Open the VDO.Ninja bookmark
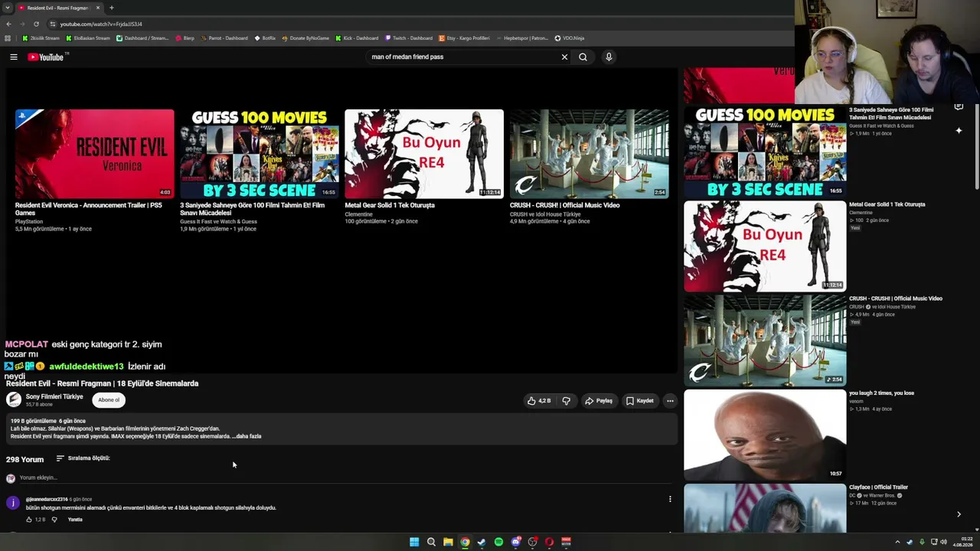The image size is (980, 551). (570, 38)
